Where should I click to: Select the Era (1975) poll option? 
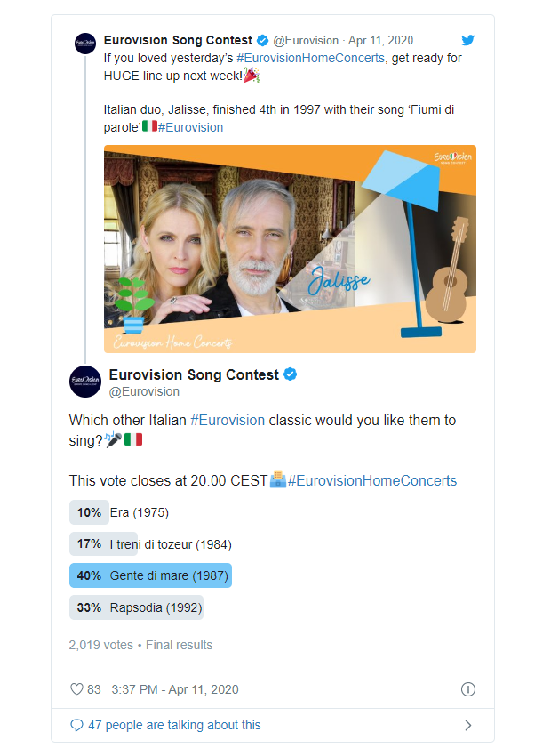pyautogui.click(x=120, y=512)
